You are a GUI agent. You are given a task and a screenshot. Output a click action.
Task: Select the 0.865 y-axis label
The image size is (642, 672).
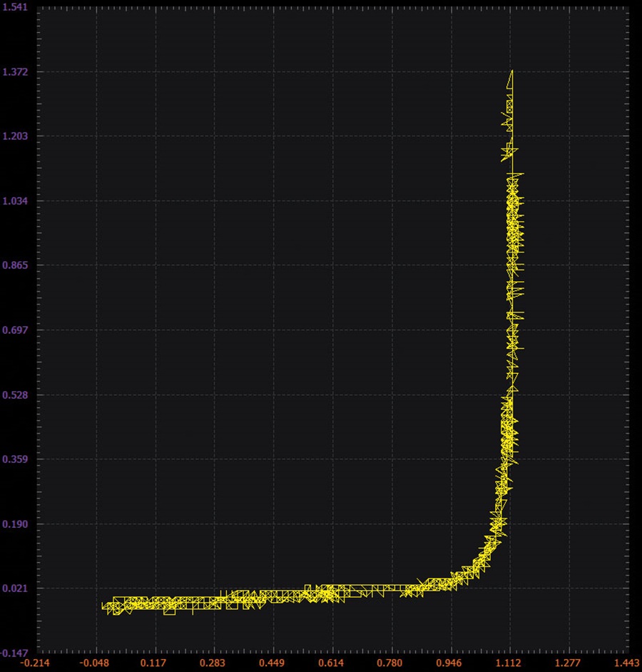tap(15, 265)
